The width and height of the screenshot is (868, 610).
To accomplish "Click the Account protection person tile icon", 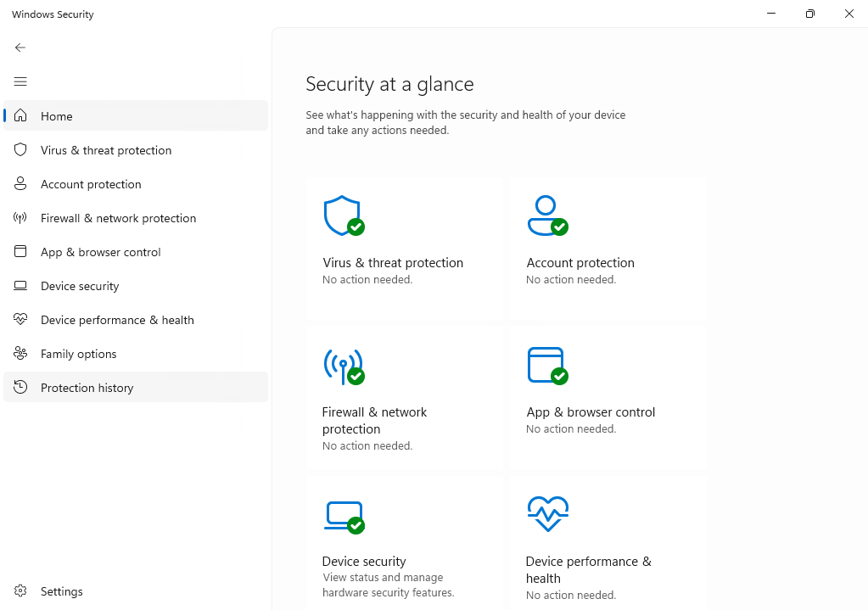I will click(546, 215).
